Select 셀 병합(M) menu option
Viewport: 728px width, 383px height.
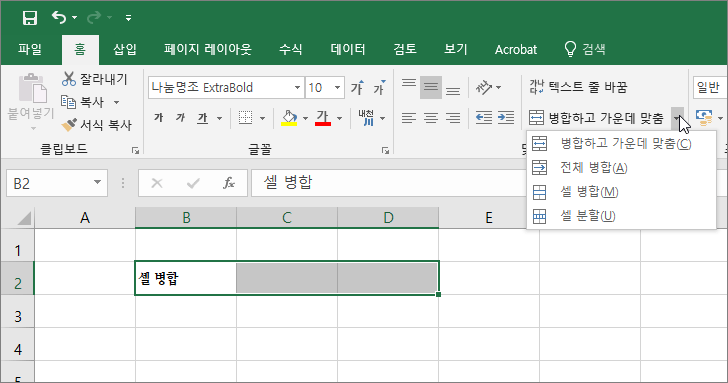click(621, 192)
